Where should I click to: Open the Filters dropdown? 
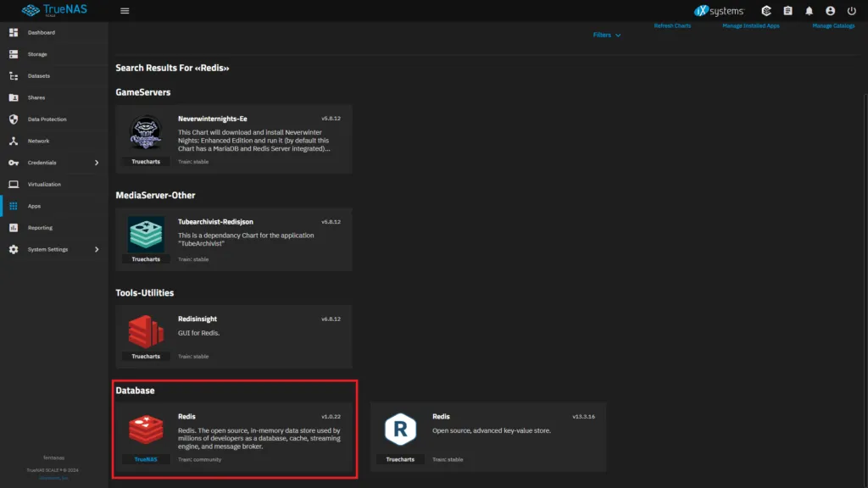click(x=606, y=35)
